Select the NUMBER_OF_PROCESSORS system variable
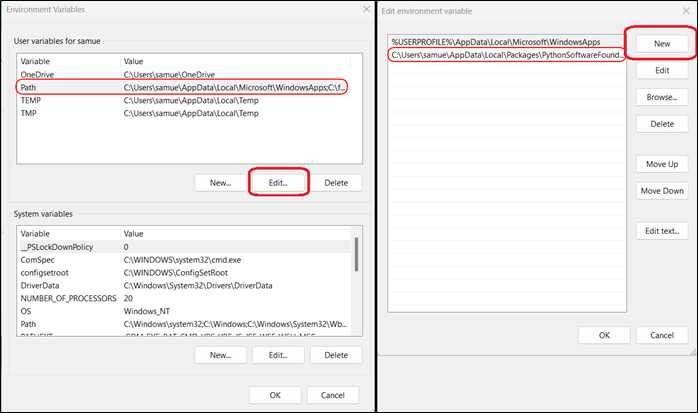 tap(183, 298)
